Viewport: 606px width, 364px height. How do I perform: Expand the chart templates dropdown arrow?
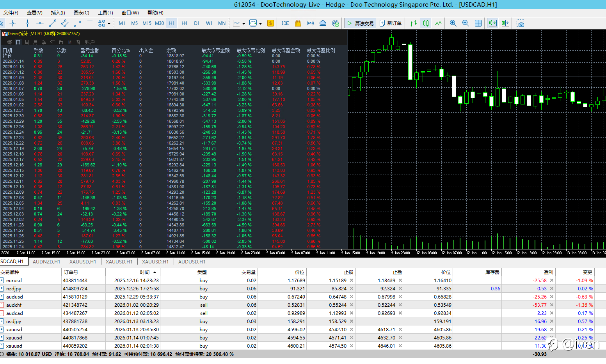point(260,24)
